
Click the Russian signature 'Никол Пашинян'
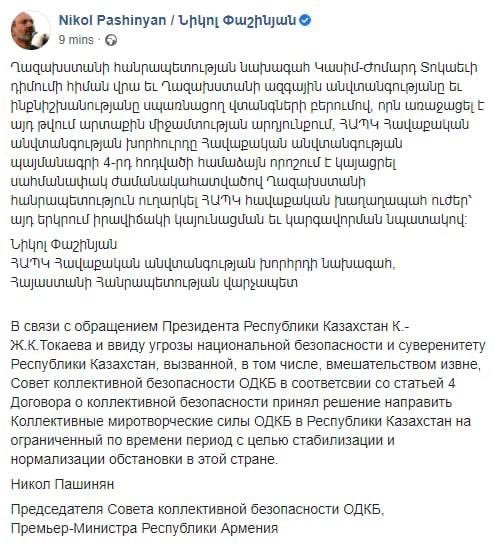(63, 485)
